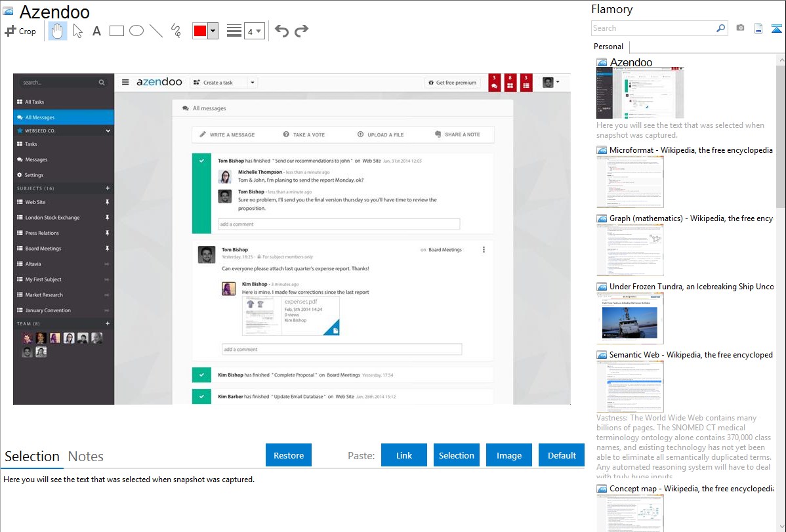Click the paste Link button
Viewport: 786px width, 532px height.
404,455
